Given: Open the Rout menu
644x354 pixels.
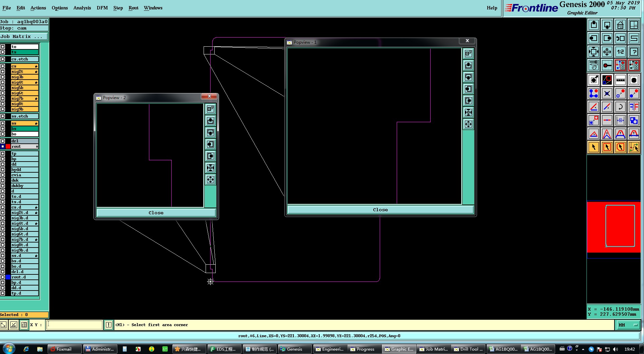Looking at the screenshot, I should (133, 8).
